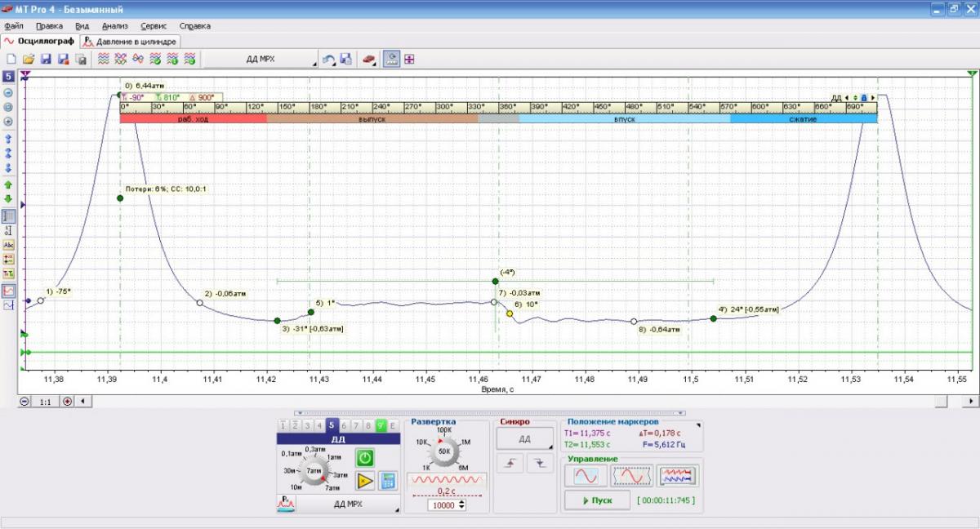Click the multi-channel waveform control button
This screenshot has height=529, width=980.
point(679,474)
